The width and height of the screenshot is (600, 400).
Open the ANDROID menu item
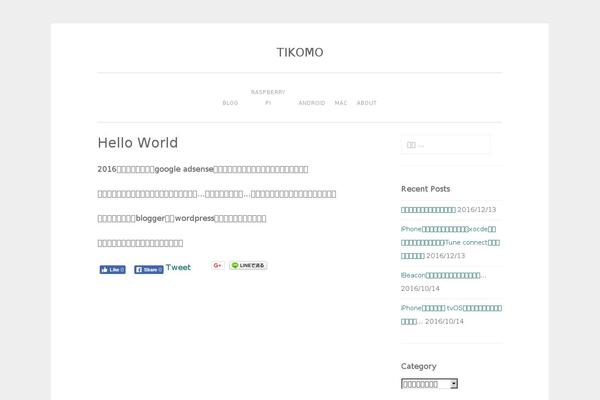coord(312,103)
